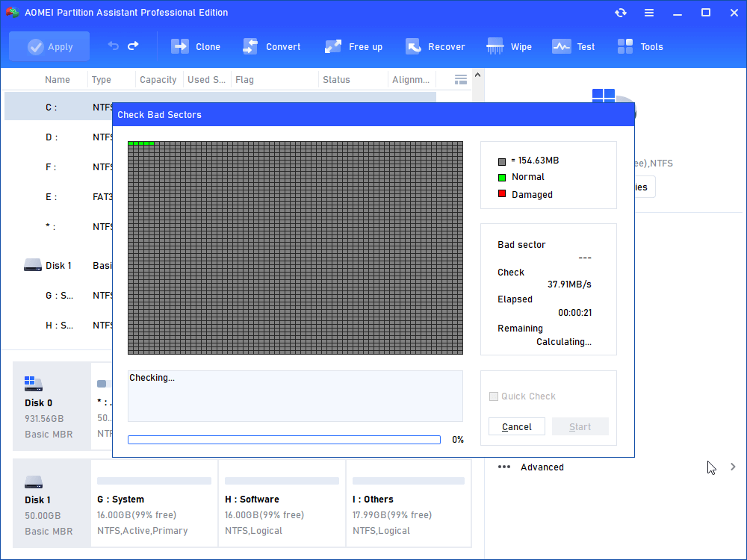
Task: Open the Recover tool
Action: pyautogui.click(x=435, y=46)
